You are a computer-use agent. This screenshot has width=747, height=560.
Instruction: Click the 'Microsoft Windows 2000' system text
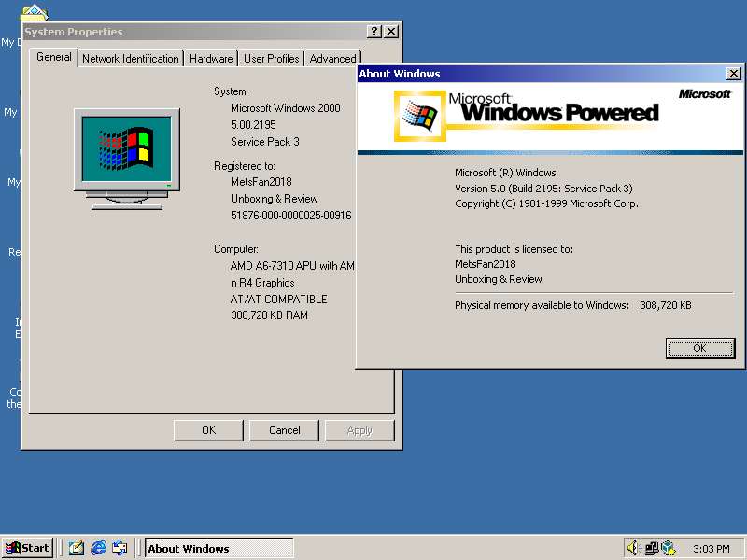(286, 108)
